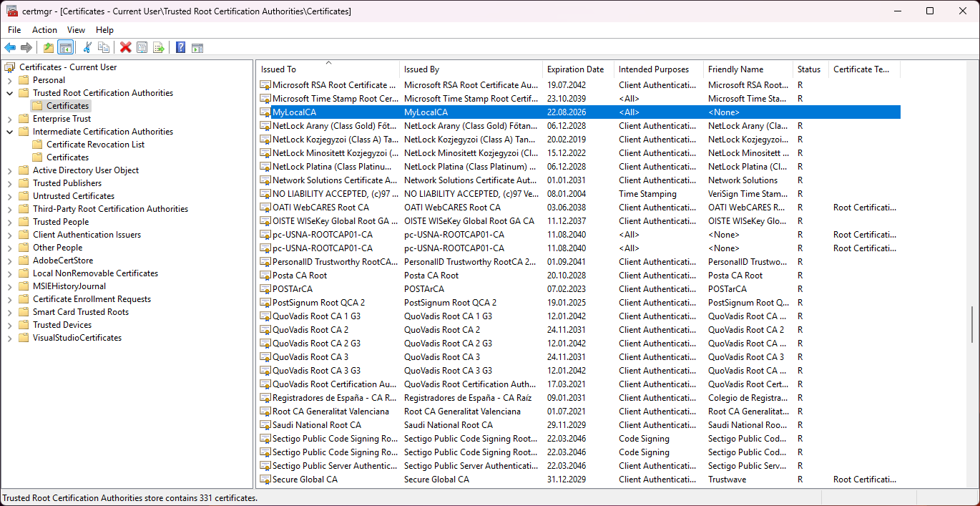
Task: Click the Secure Global CA certificate icon
Action: (x=265, y=480)
